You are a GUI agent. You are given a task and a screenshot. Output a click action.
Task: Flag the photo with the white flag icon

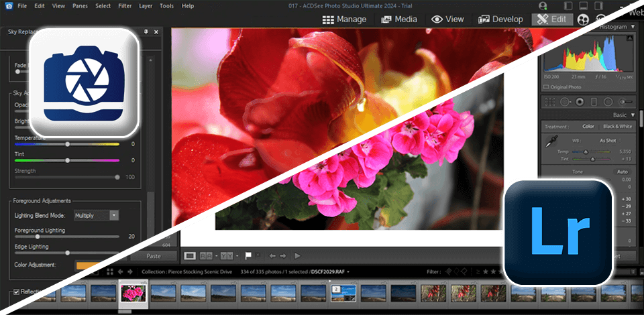point(250,255)
